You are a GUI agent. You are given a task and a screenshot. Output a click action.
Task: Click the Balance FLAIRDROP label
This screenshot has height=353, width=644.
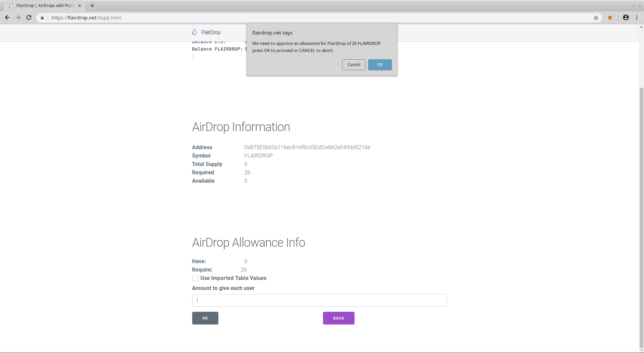(217, 49)
